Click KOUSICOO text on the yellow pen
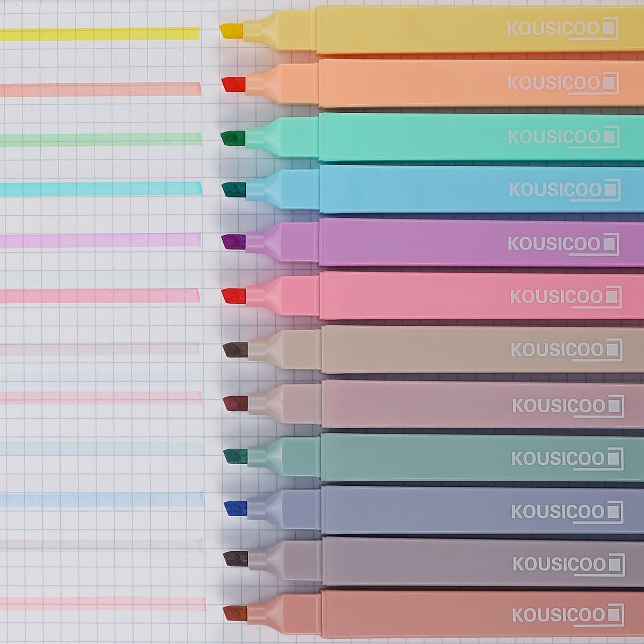This screenshot has width=644, height=644. (552, 28)
